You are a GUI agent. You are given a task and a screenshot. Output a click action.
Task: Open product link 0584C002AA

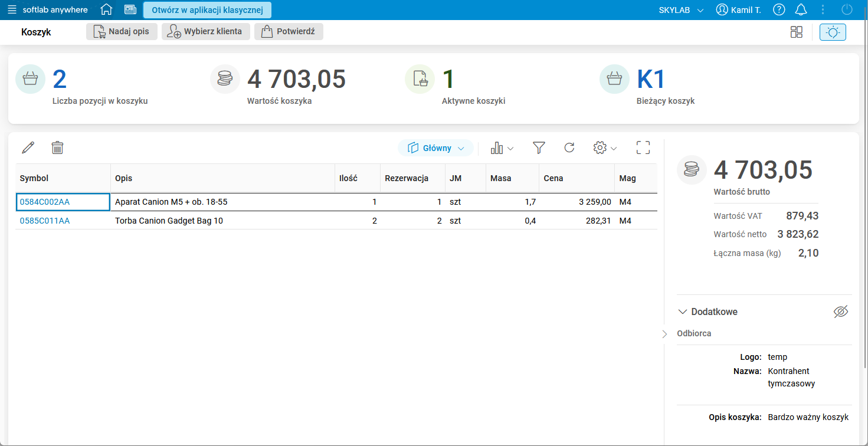(45, 202)
